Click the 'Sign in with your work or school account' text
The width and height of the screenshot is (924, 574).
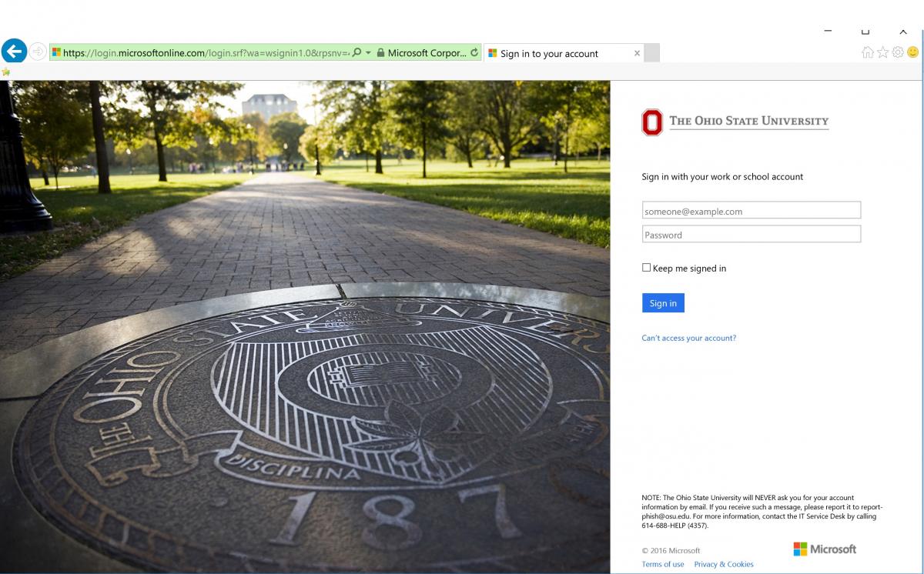pyautogui.click(x=722, y=176)
